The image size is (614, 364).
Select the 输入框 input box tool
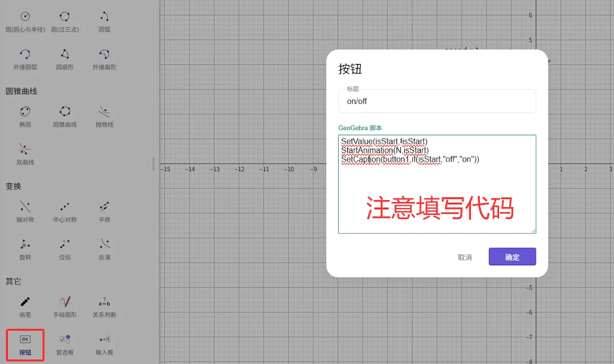click(105, 344)
